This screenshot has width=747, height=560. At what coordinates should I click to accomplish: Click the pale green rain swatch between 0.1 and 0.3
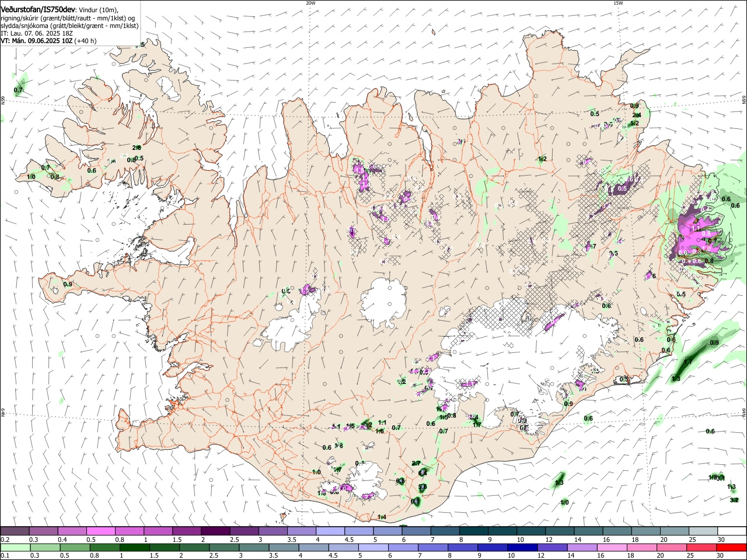tap(15, 547)
